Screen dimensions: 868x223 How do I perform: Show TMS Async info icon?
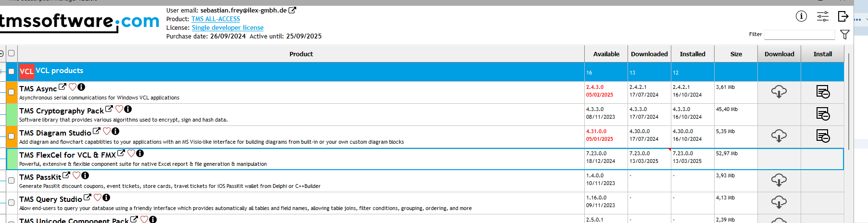coord(81,87)
